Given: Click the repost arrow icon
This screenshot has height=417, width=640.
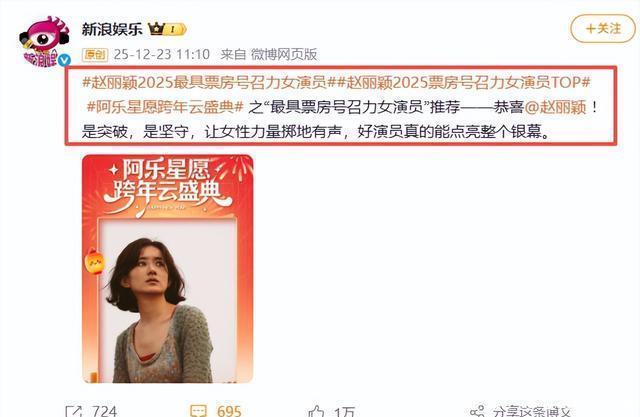Looking at the screenshot, I should pos(74,410).
